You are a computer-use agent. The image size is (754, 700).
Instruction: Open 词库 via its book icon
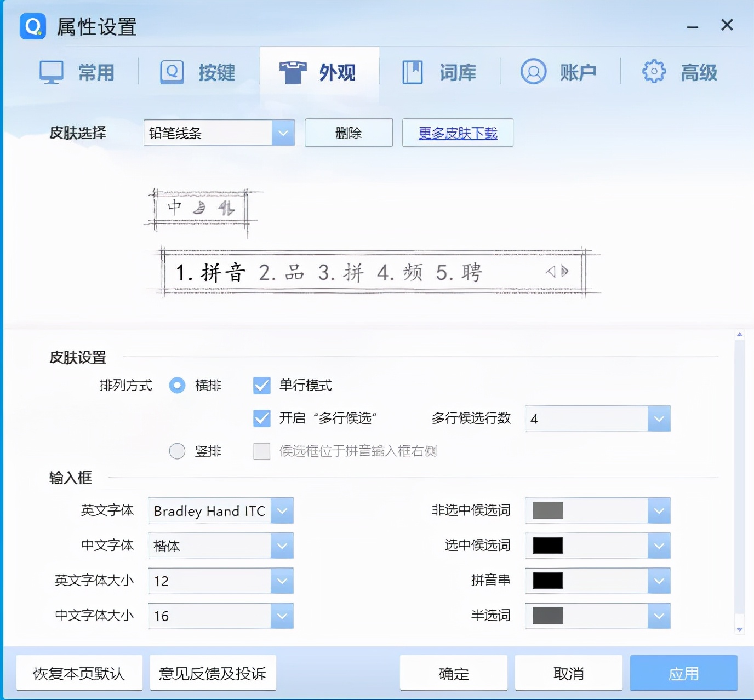[x=412, y=71]
